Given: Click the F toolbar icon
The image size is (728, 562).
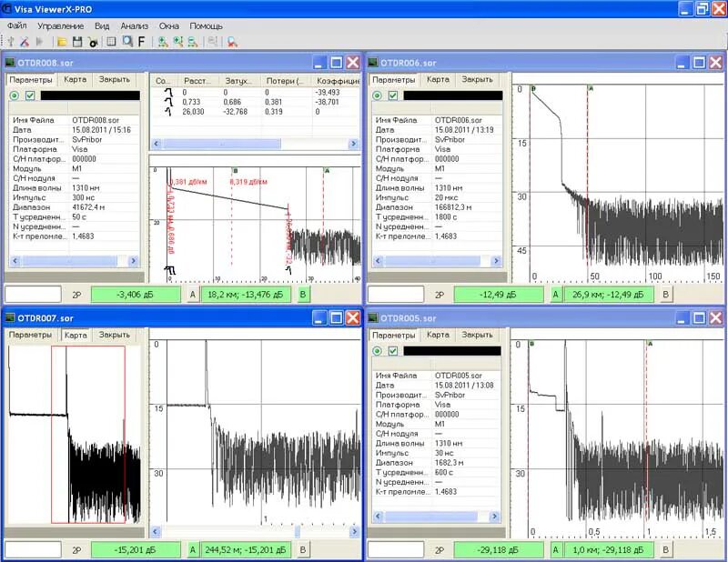Looking at the screenshot, I should click(142, 42).
